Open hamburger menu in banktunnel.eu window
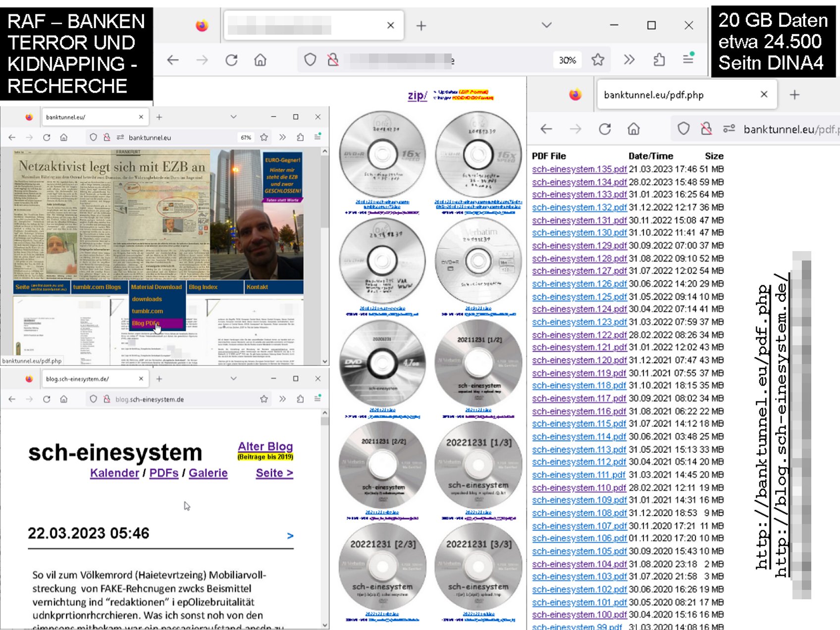This screenshot has height=630, width=840. (317, 137)
